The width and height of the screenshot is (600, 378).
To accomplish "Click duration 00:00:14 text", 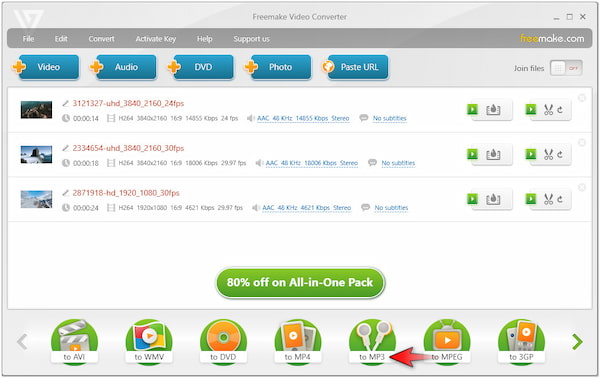I will 86,119.
